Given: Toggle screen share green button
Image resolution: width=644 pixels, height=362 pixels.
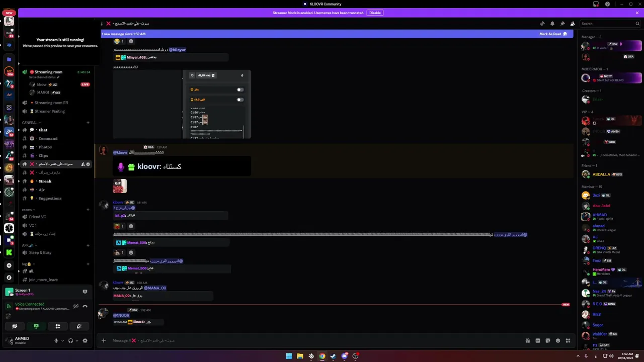Looking at the screenshot, I should point(36,326).
